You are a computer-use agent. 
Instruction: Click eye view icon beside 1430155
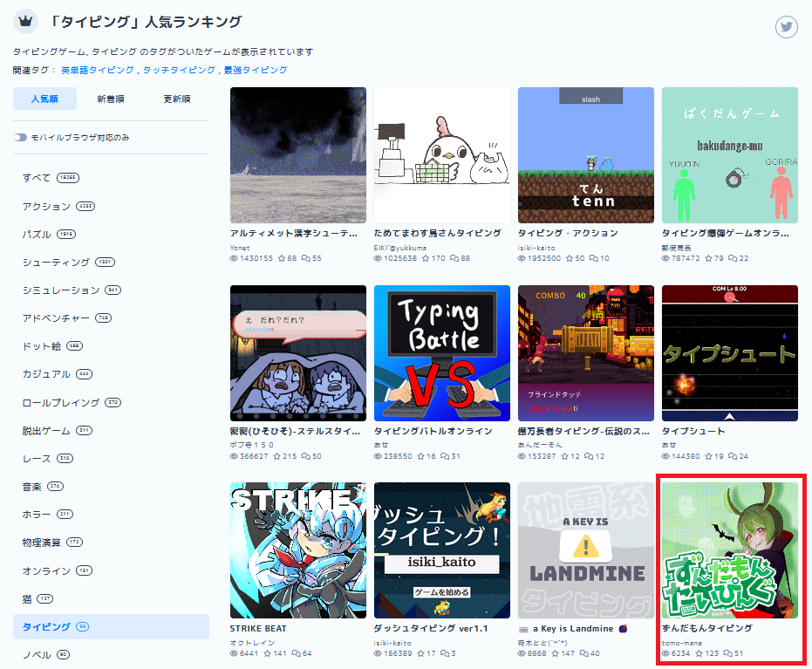tap(234, 258)
